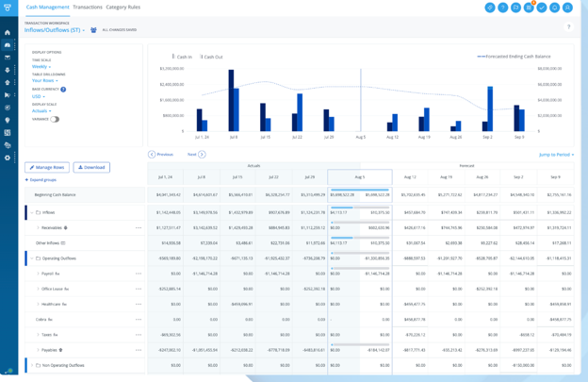The width and height of the screenshot is (588, 382).
Task: Click the flag icon in top bar
Action: [x=515, y=8]
